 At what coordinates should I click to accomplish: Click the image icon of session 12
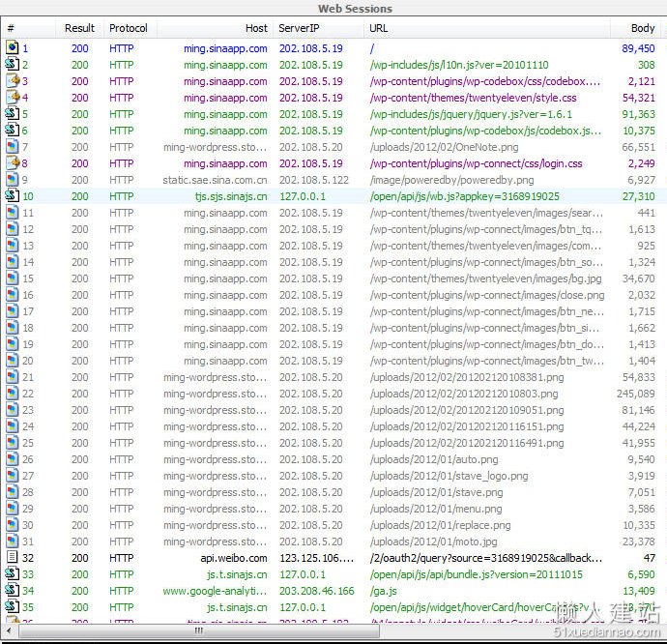[13, 229]
